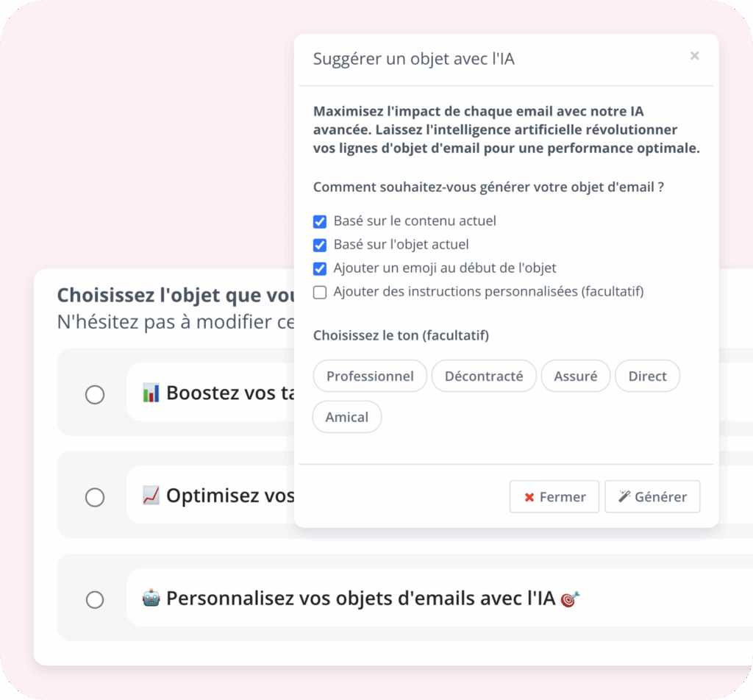This screenshot has width=753, height=700.
Task: Select the Direct tone
Action: [x=647, y=376]
